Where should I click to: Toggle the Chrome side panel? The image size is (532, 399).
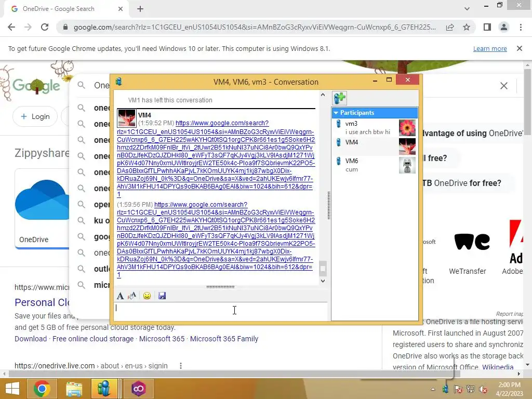coord(487,27)
